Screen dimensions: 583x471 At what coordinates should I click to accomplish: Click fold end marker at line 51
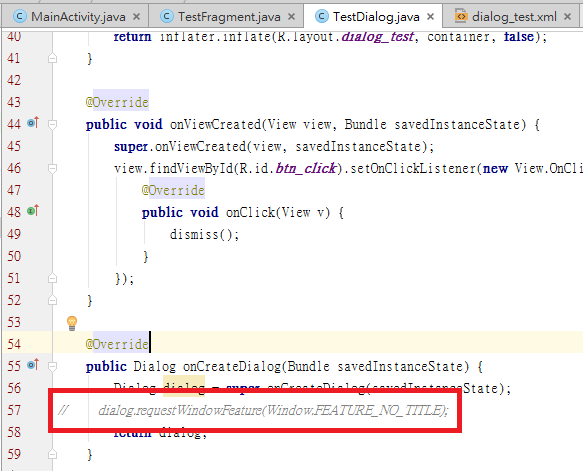52,278
